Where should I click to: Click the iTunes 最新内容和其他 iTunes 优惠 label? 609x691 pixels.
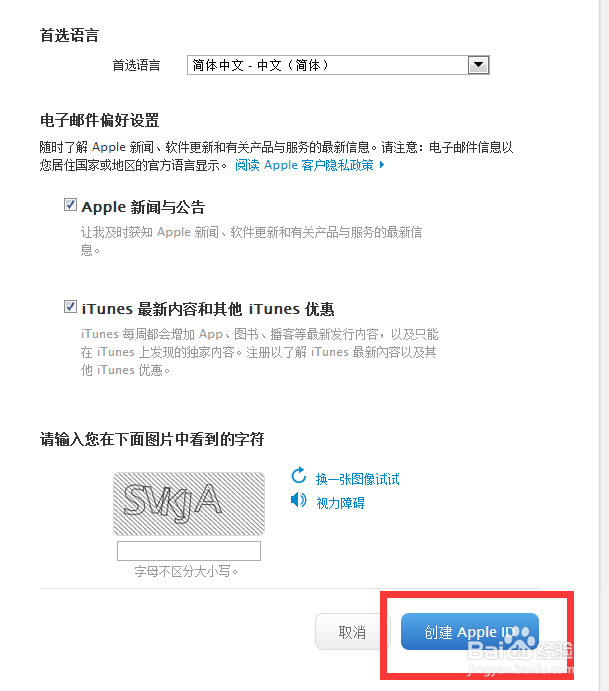click(208, 309)
